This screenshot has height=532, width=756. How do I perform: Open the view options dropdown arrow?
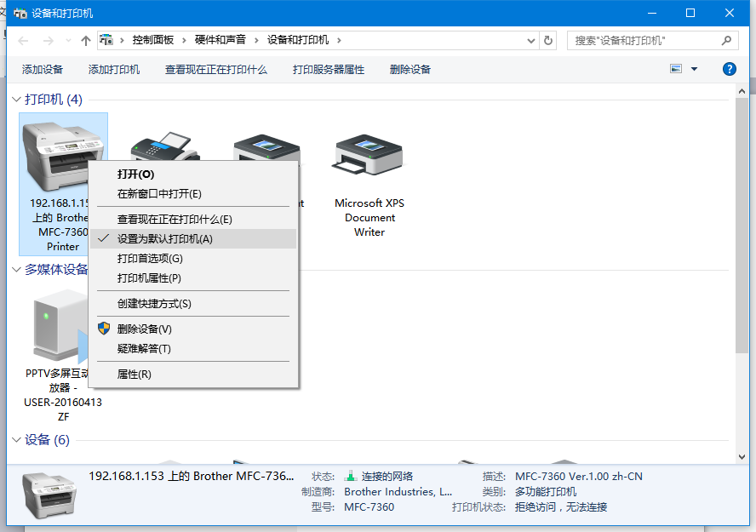(x=692, y=69)
